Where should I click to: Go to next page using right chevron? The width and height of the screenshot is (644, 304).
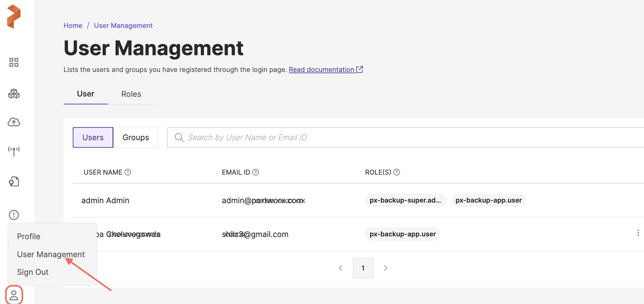pyautogui.click(x=385, y=268)
